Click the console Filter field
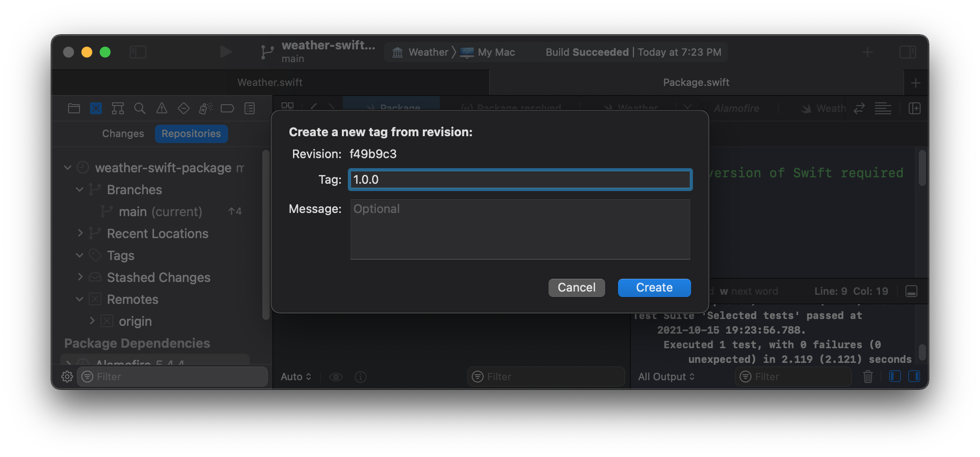The height and width of the screenshot is (457, 980). click(x=793, y=377)
